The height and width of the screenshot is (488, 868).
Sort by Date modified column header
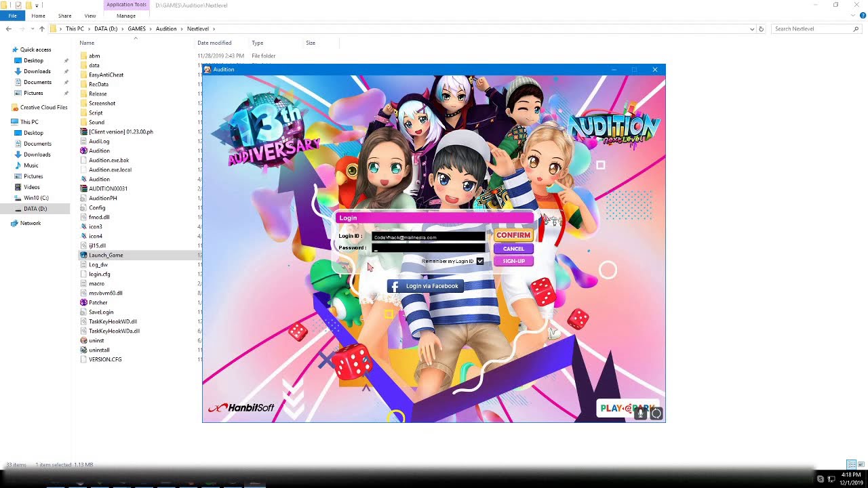(x=214, y=43)
